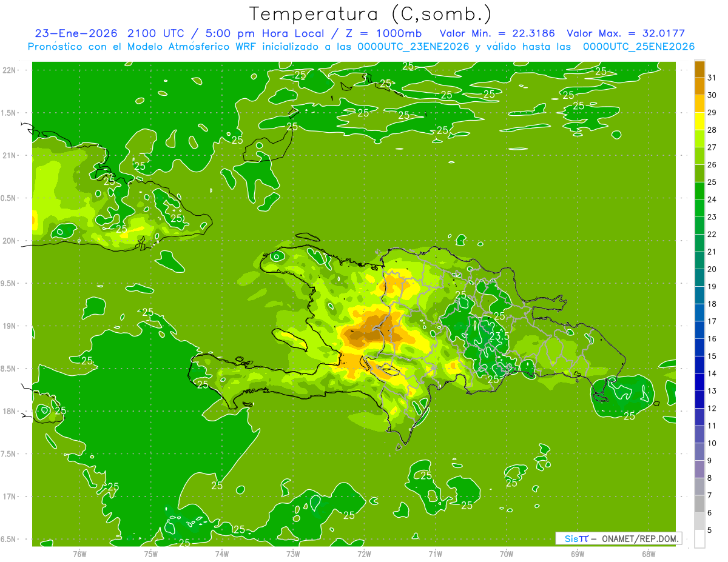Viewport: 728px width, 562px height.
Task: Click the '17N' latitude label
Action: [x=9, y=497]
